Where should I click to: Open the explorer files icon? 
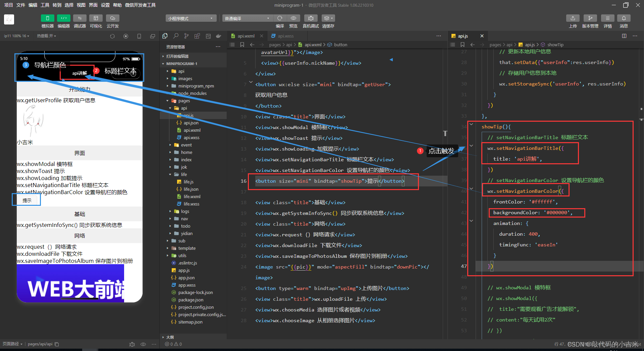pos(165,36)
